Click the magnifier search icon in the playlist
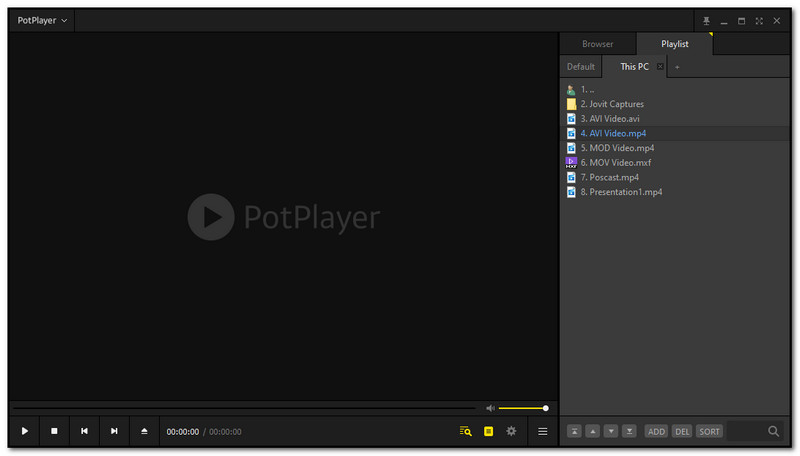The image size is (800, 456). tap(773, 432)
